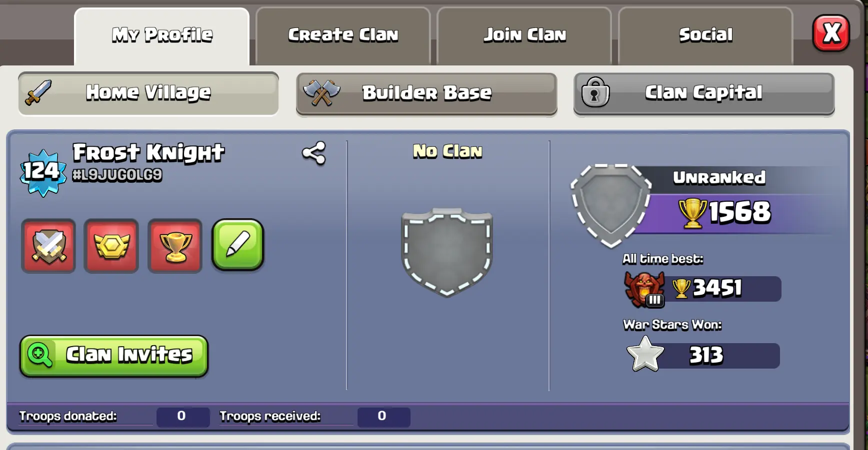Tap the War Stars star icon
Image resolution: width=868 pixels, height=450 pixels.
[x=645, y=354]
